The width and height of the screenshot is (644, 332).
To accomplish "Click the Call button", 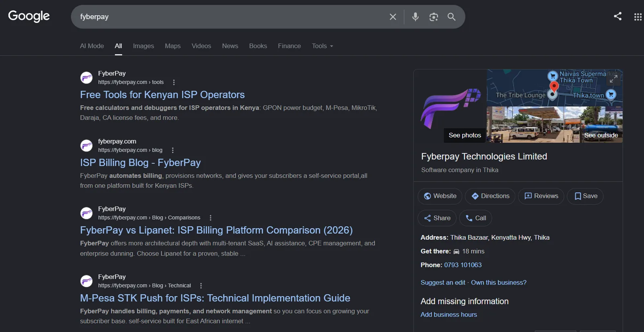I will click(x=476, y=218).
